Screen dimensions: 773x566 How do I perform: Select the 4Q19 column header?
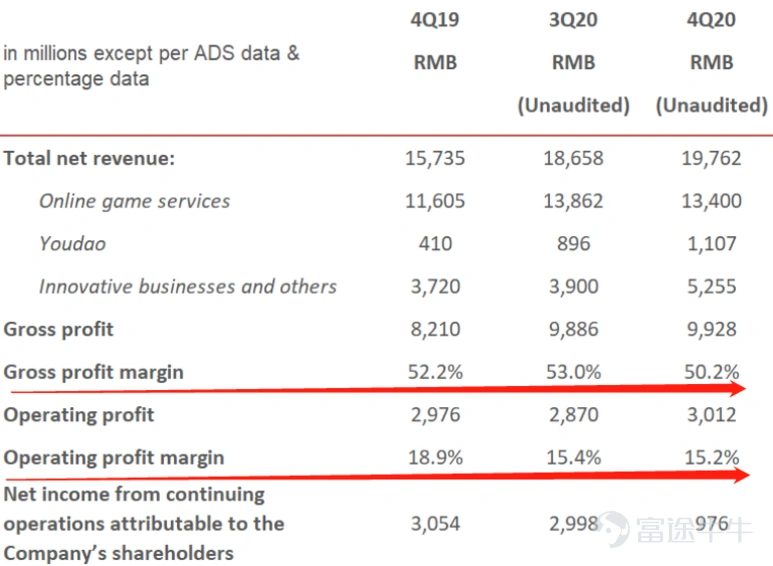click(435, 20)
